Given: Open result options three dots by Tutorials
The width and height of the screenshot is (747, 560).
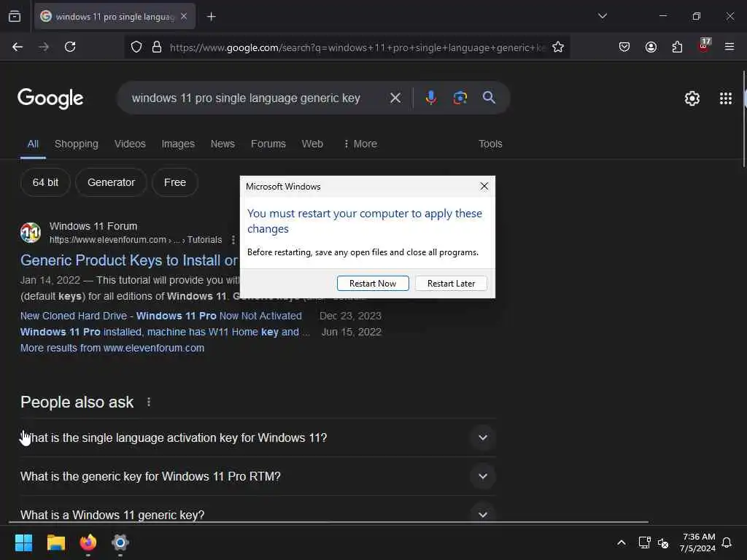Looking at the screenshot, I should [x=233, y=239].
